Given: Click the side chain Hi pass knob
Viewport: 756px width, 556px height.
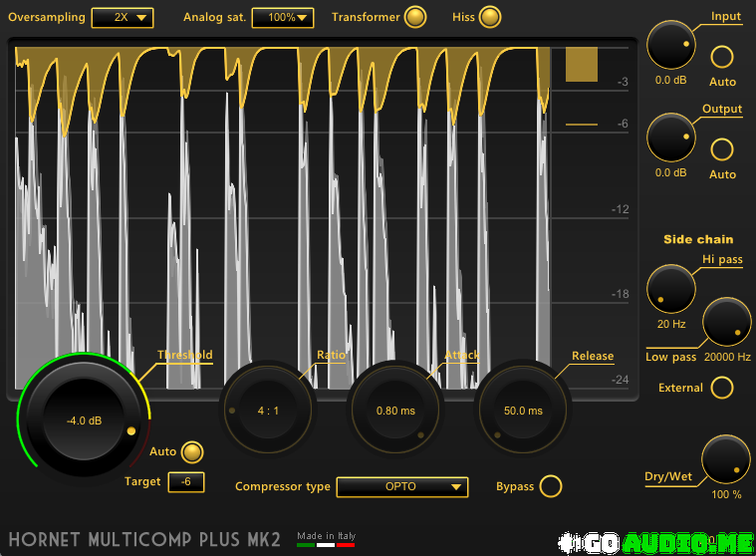Looking at the screenshot, I should [x=670, y=289].
